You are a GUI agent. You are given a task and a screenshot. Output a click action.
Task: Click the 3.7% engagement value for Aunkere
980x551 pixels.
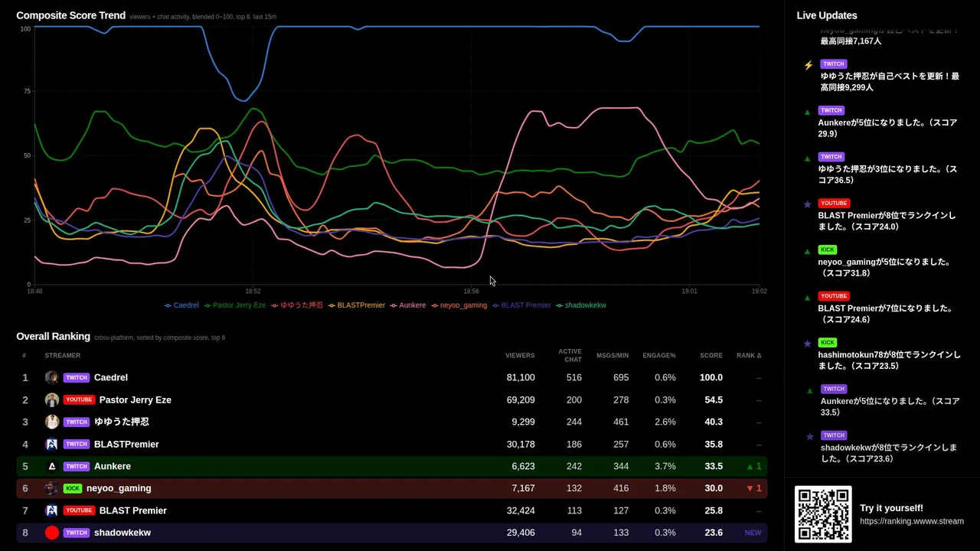(665, 466)
